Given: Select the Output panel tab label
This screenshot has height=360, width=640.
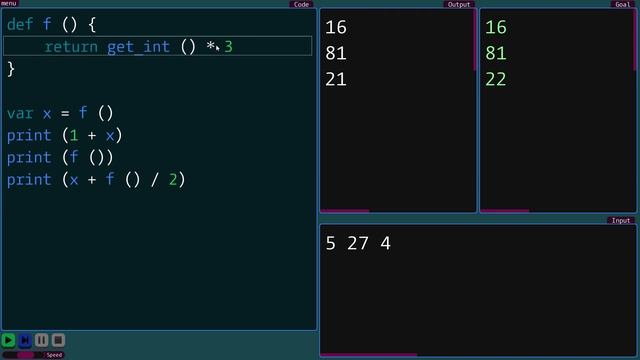Looking at the screenshot, I should (459, 4).
